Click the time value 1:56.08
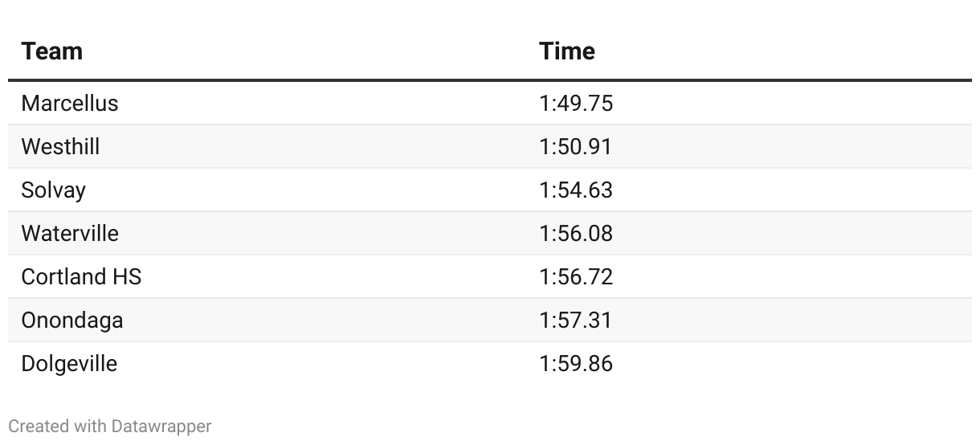Image resolution: width=980 pixels, height=445 pixels. coord(576,234)
